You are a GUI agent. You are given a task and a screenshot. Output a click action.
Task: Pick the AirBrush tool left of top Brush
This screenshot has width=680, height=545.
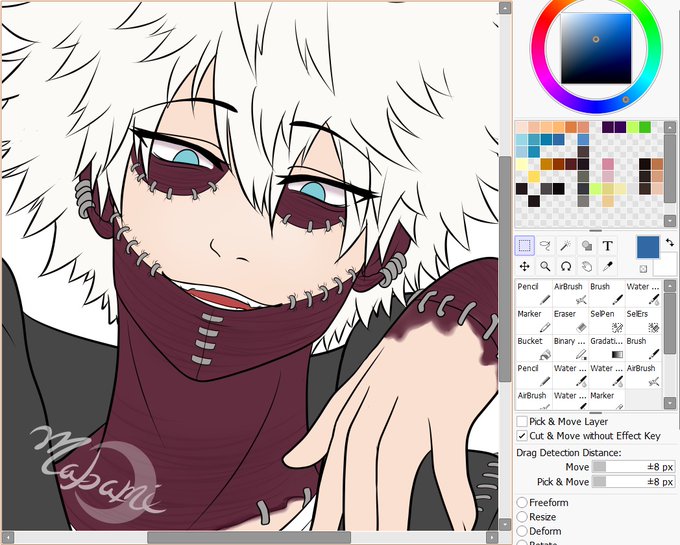[570, 294]
